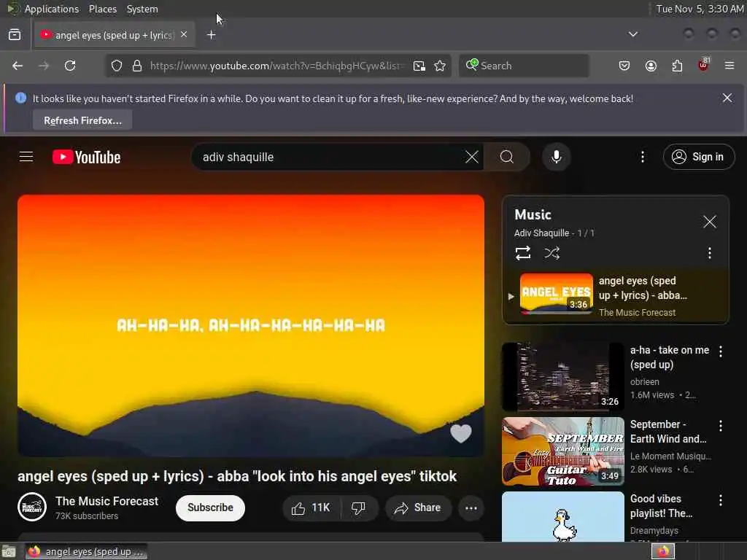The height and width of the screenshot is (560, 747).
Task: Open uBlock Origin extension icon
Action: coord(704,65)
